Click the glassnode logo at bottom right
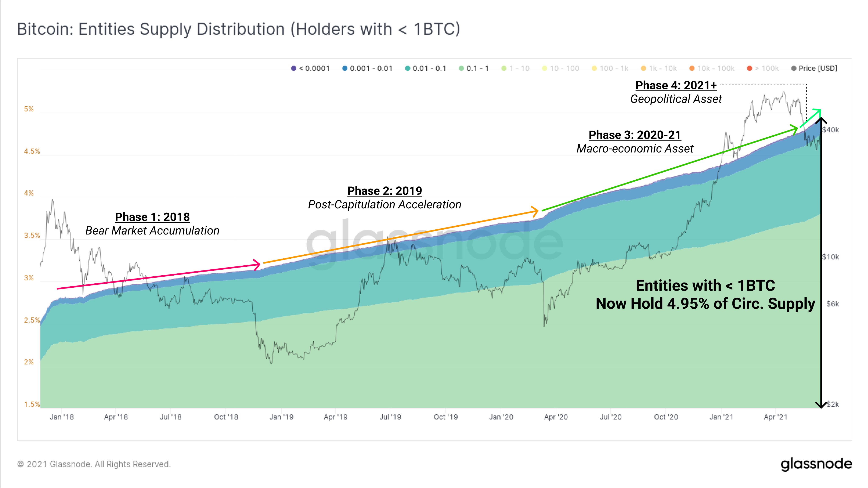The image size is (868, 488). point(816,464)
